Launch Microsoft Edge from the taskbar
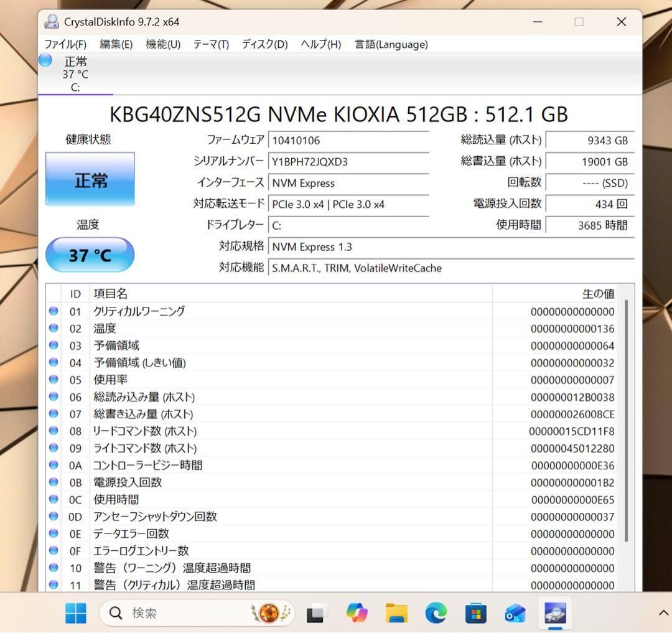 pyautogui.click(x=436, y=613)
